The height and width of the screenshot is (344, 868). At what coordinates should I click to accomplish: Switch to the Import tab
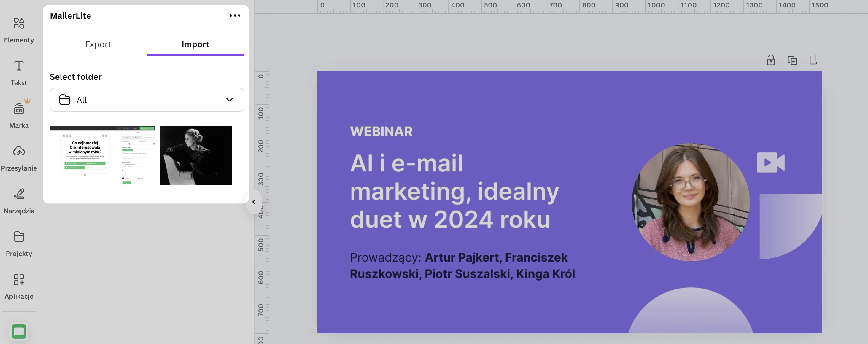[195, 44]
